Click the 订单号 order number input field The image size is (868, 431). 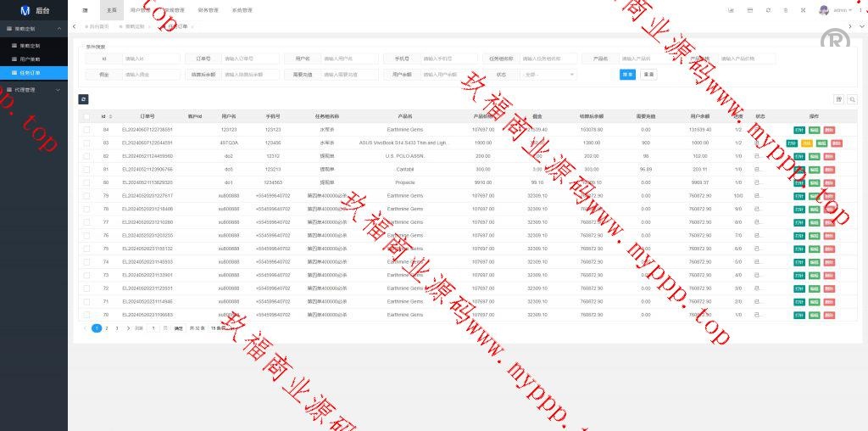point(249,59)
